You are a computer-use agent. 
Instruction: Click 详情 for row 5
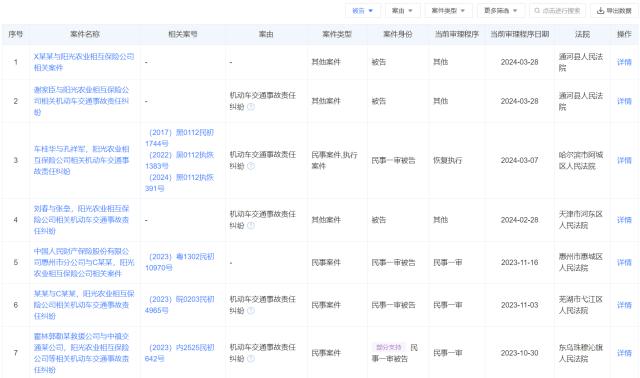[624, 262]
